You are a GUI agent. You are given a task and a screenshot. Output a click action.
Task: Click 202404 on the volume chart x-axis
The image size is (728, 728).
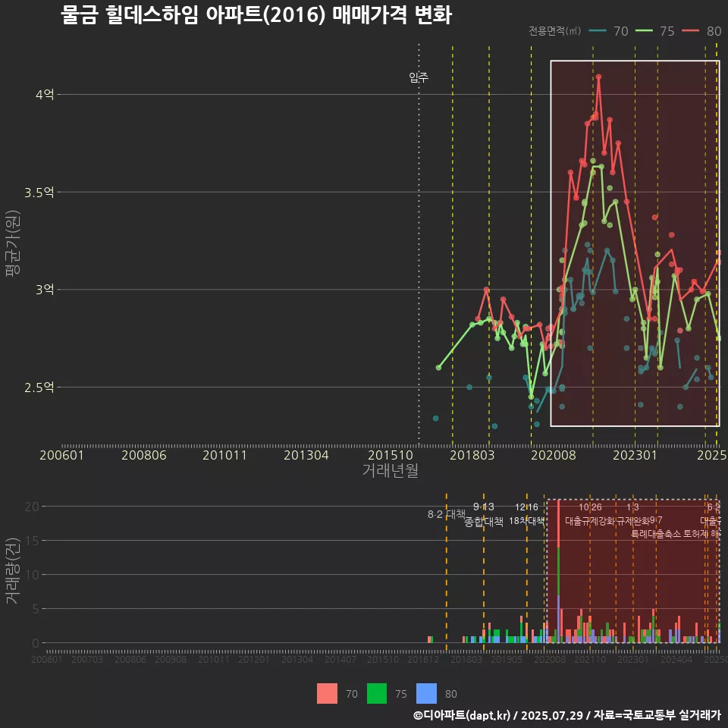(676, 659)
